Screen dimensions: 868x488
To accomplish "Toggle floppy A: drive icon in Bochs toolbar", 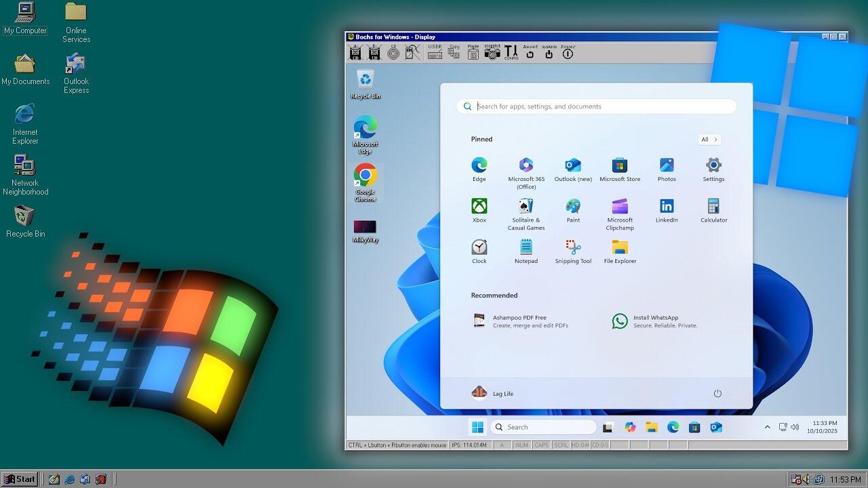I will (355, 52).
